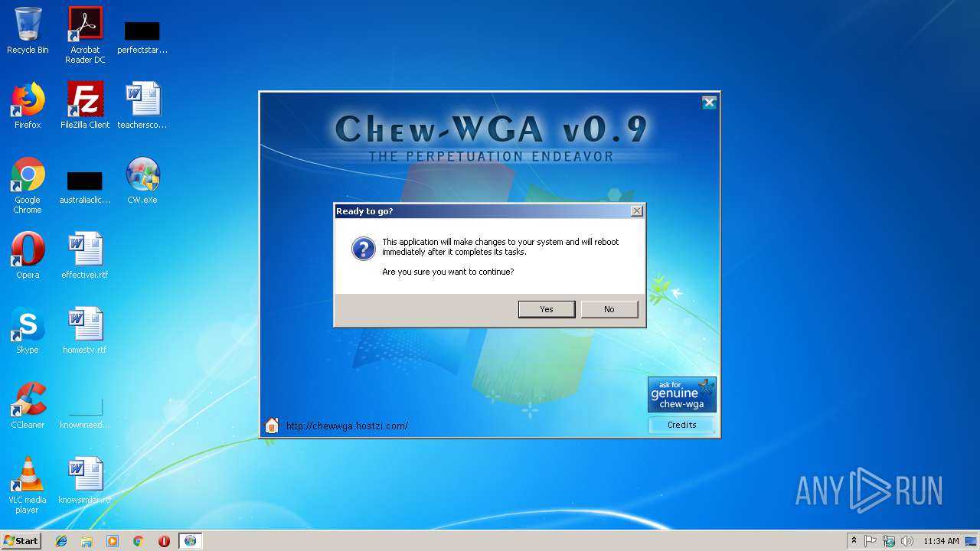Select homestv.rtf document icon
Screen dimensions: 980x551
[85, 331]
